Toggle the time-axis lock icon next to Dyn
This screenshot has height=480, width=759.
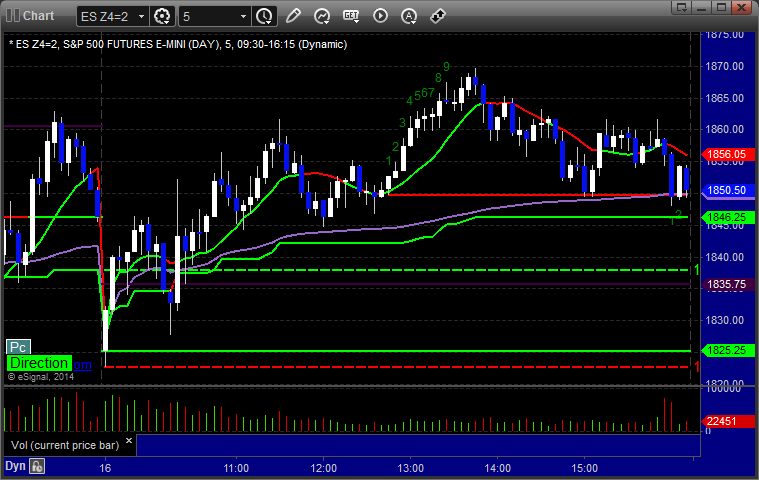coord(37,466)
